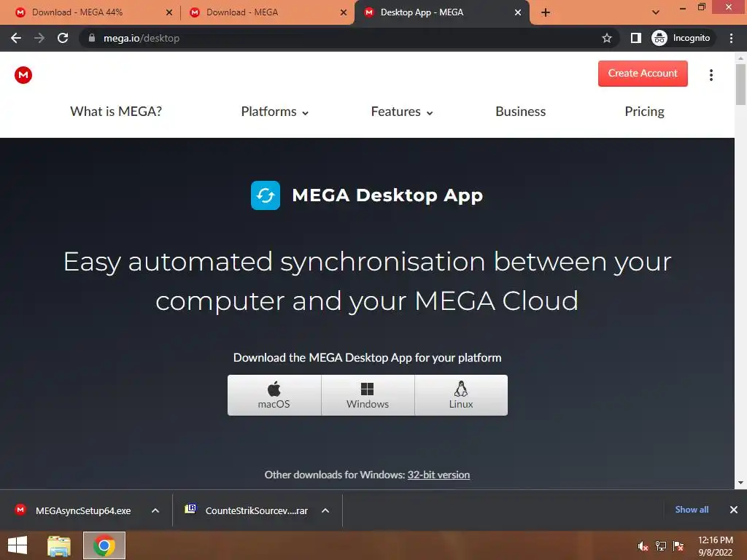Open the MEGA page three-dot menu
Image resolution: width=747 pixels, height=560 pixels.
[711, 75]
